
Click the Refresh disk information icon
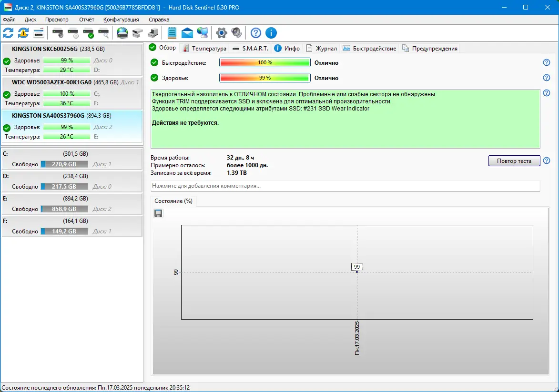(x=8, y=33)
